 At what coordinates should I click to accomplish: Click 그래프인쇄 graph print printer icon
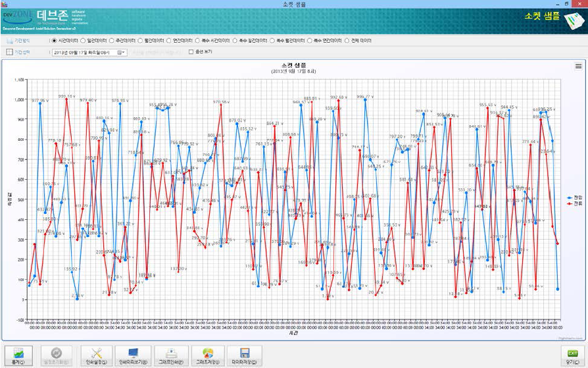tap(171, 355)
